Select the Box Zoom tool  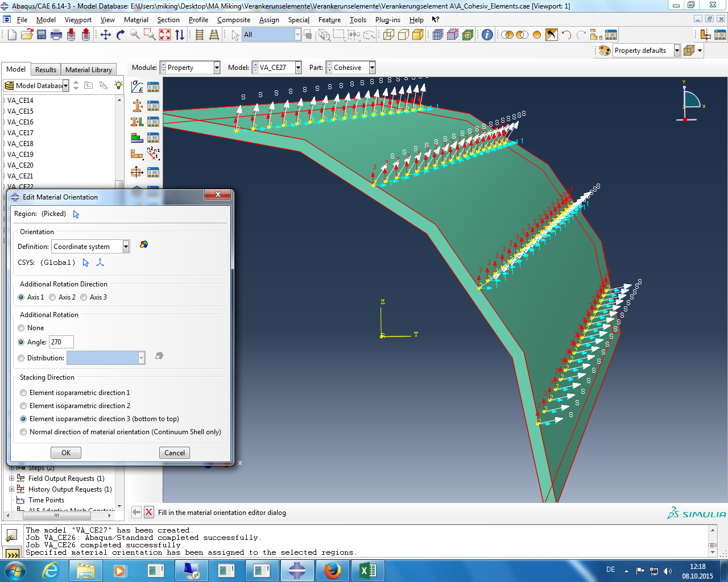pos(150,35)
